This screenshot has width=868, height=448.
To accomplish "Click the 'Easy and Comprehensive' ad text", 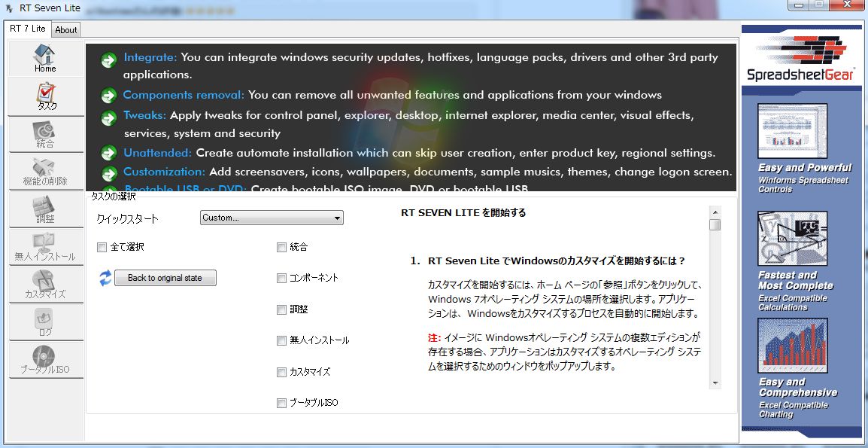I will tap(798, 387).
